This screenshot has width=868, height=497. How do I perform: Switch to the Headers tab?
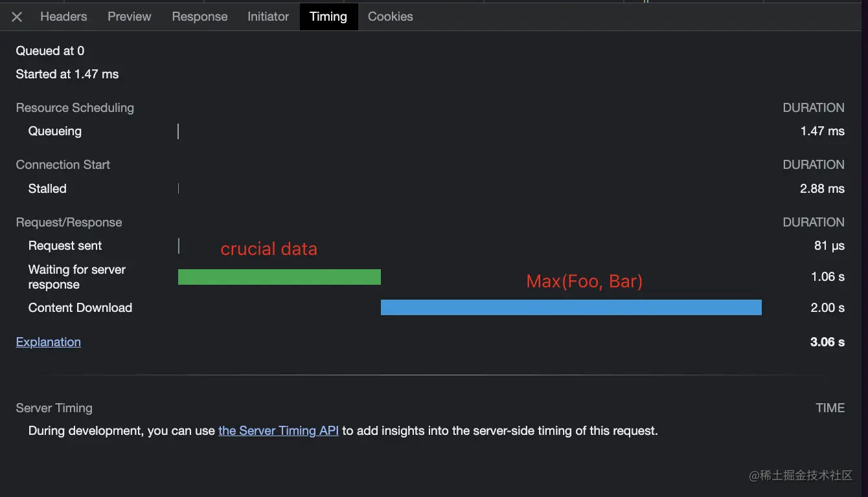pos(63,17)
